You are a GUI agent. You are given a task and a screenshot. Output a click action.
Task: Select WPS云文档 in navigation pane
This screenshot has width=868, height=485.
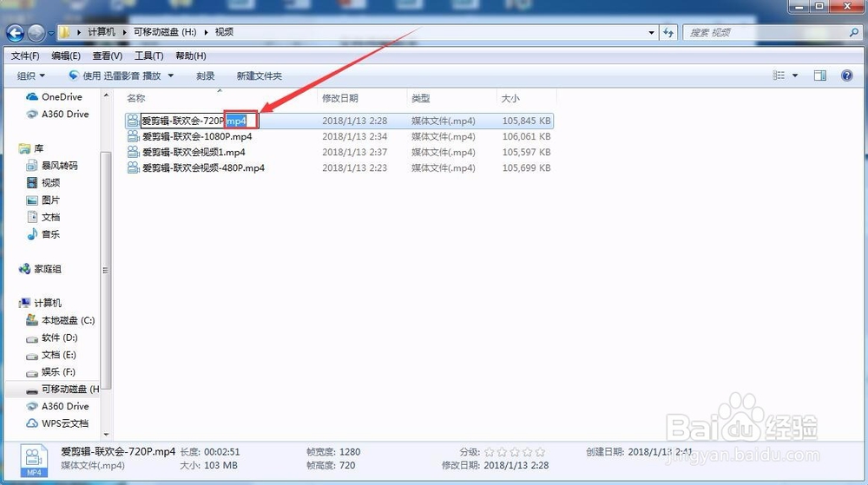click(57, 423)
